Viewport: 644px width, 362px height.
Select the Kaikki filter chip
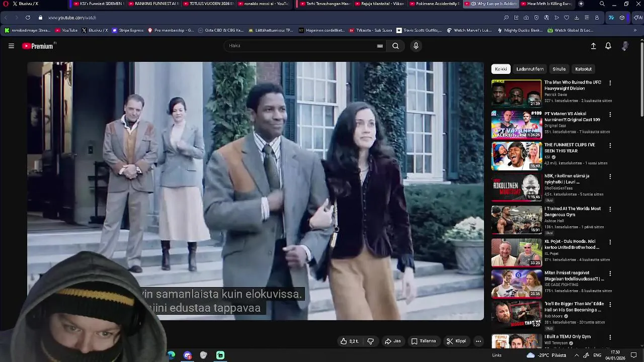[x=501, y=69]
